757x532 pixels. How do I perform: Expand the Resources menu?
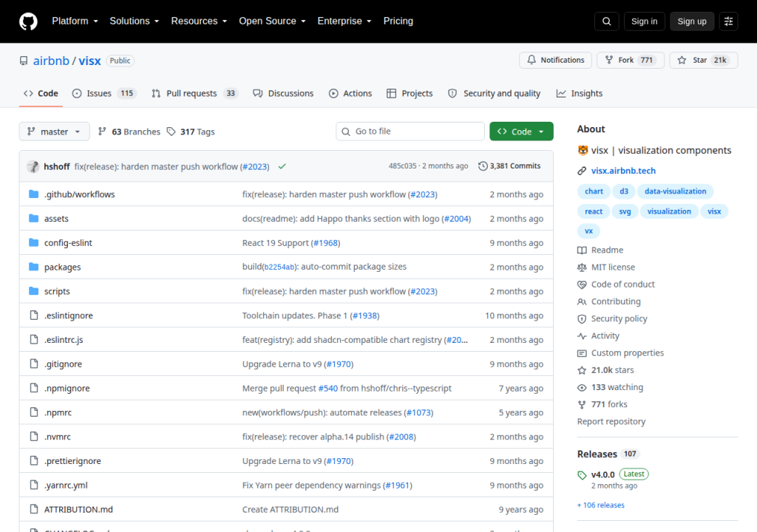199,21
